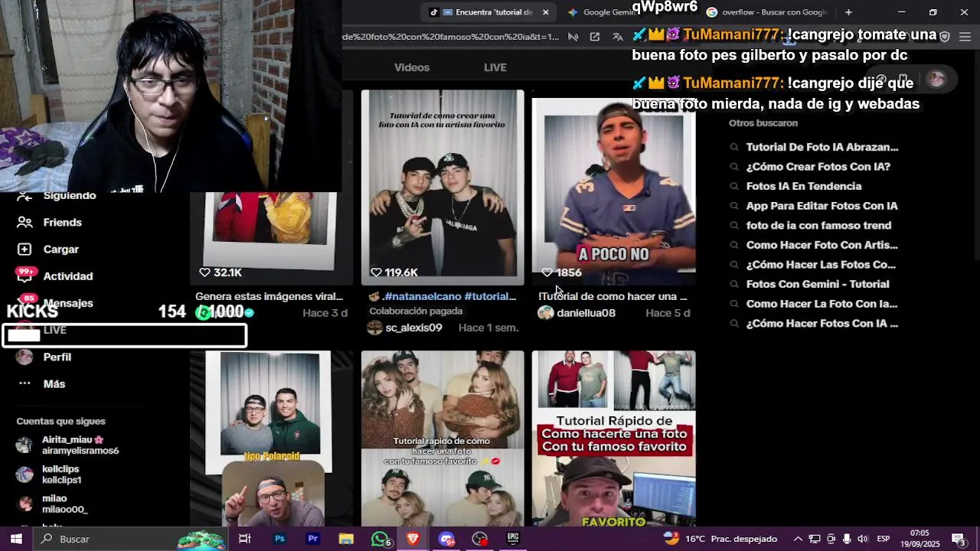Open Brave browser from the taskbar
This screenshot has width=980, height=551.
(x=413, y=539)
